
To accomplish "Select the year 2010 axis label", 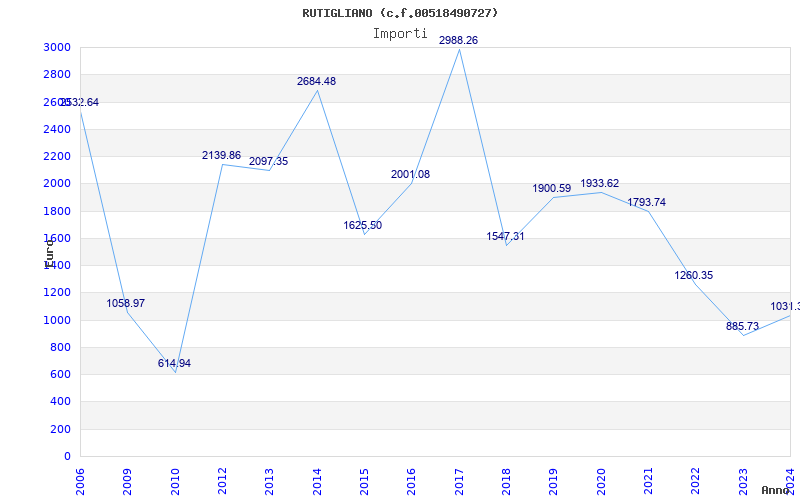I will click(x=174, y=482).
